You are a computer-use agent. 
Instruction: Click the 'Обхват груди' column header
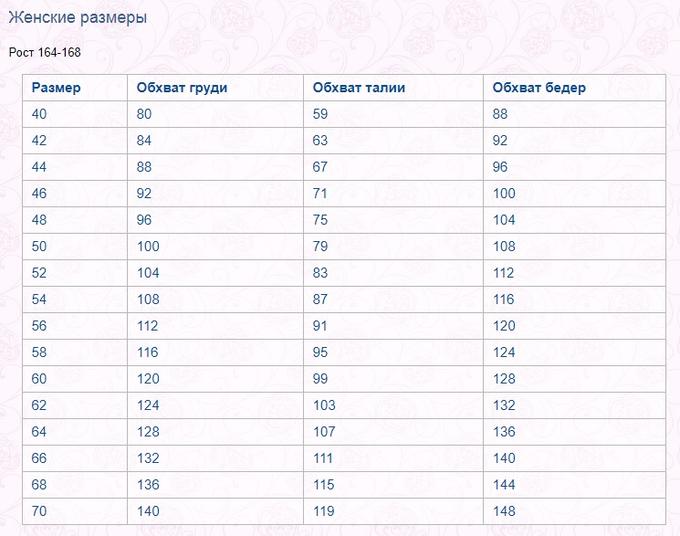(182, 88)
